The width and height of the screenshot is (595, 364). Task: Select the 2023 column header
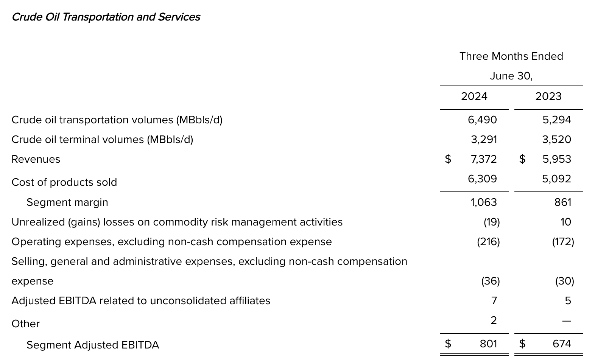[x=548, y=96]
